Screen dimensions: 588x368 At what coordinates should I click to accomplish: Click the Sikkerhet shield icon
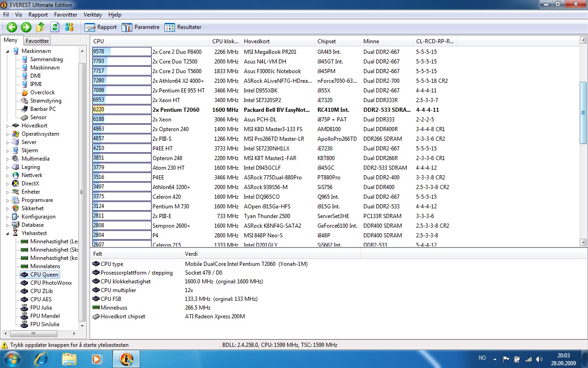16,208
